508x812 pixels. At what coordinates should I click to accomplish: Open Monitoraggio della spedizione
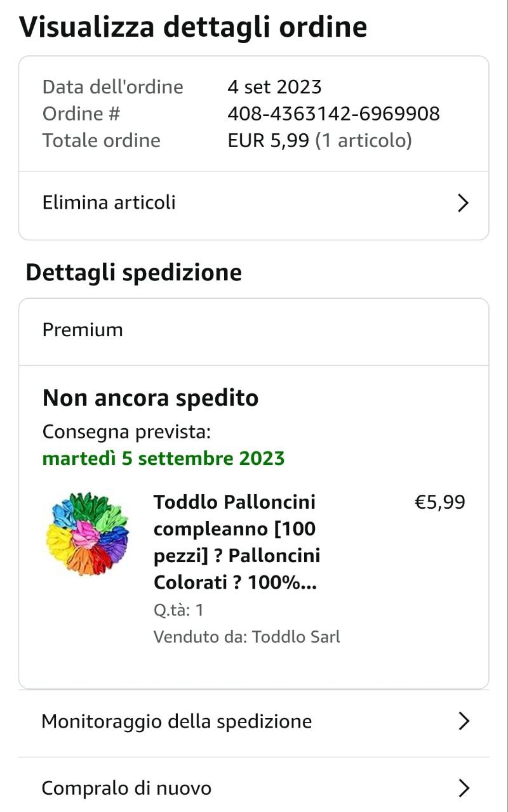point(177,721)
